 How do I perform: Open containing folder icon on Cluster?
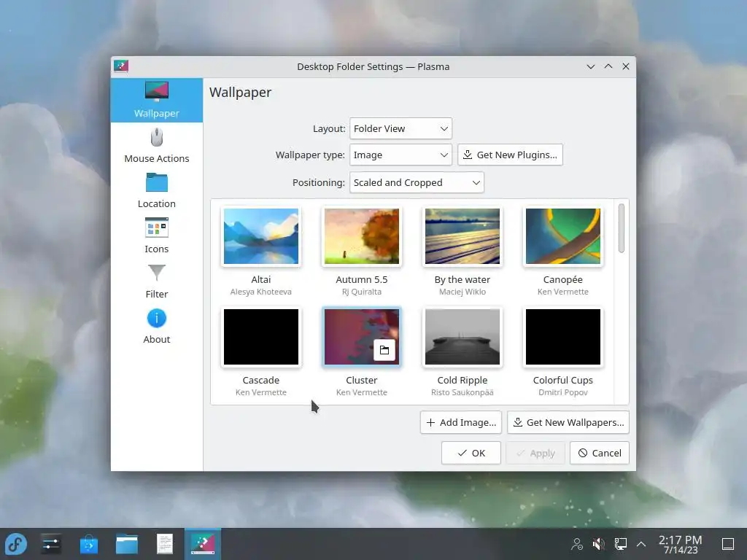(384, 351)
